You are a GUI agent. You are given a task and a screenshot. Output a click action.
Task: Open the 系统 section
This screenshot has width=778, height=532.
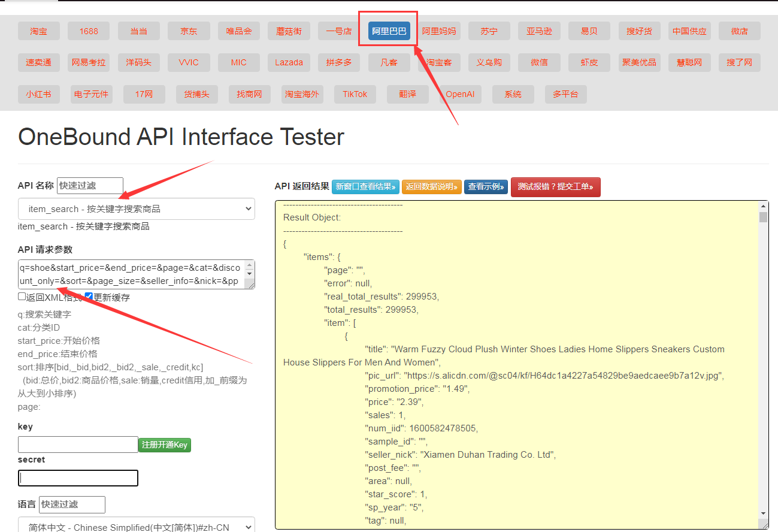(513, 94)
